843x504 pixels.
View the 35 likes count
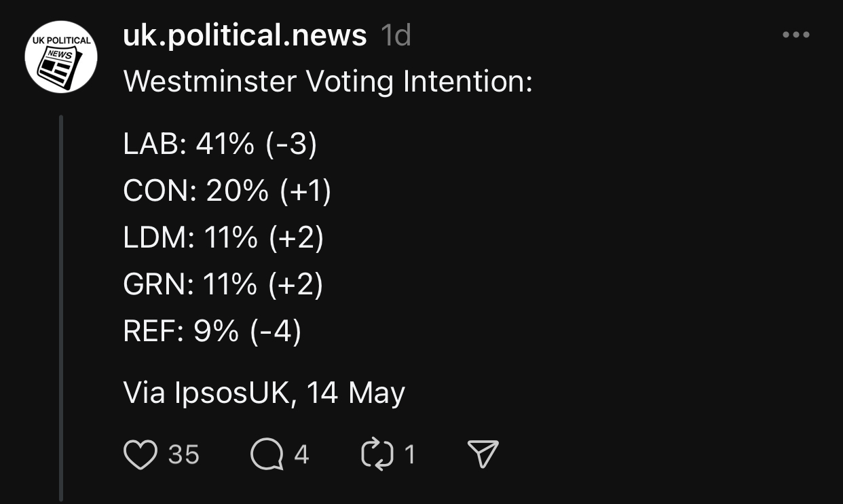pyautogui.click(x=183, y=454)
